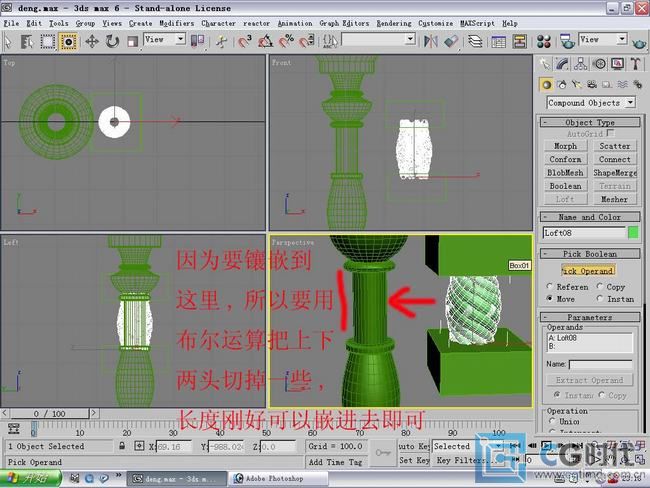Toggle Select and Manipulate tool

click(221, 41)
